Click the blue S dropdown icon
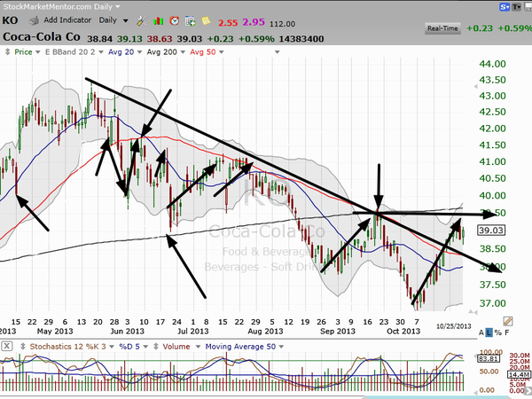Image resolution: width=532 pixels, height=399 pixels. coord(505,7)
